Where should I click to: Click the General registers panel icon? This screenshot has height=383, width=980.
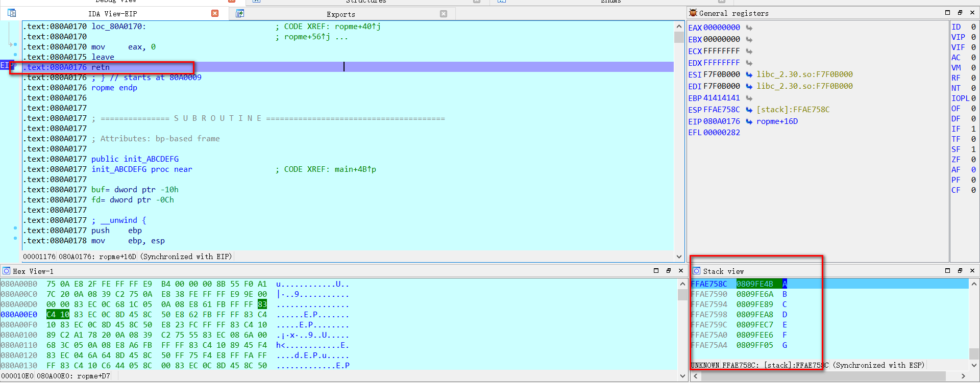click(693, 13)
